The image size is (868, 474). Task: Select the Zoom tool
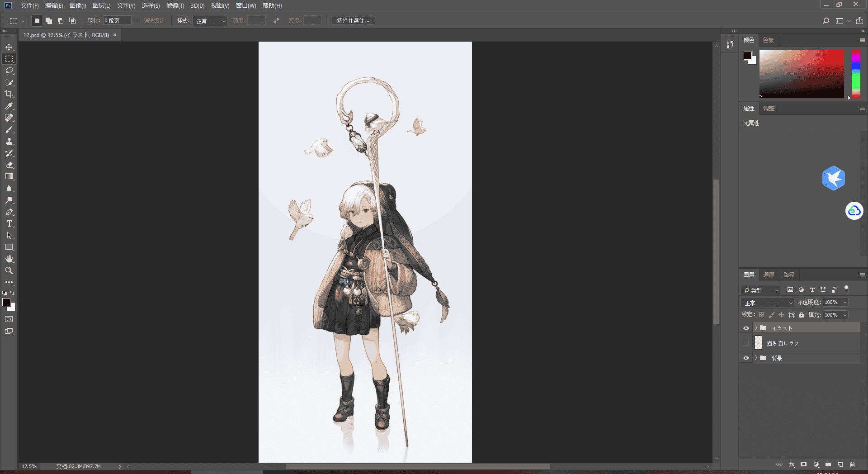pos(9,270)
